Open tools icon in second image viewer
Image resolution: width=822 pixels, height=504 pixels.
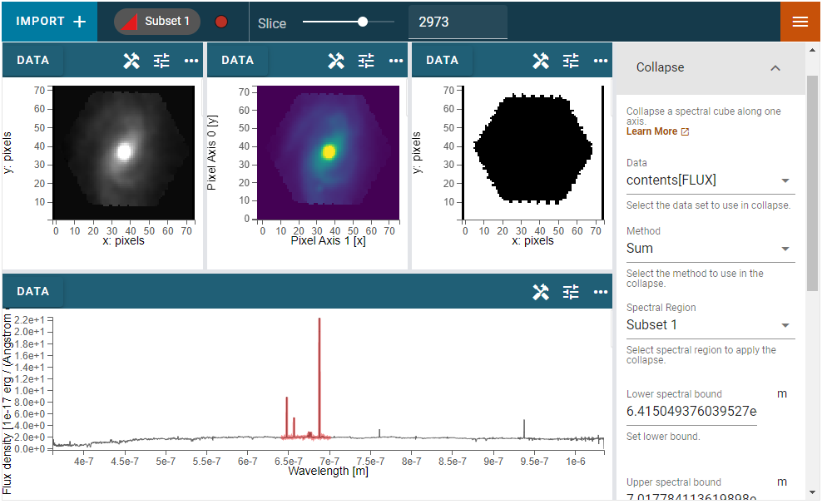(x=336, y=61)
